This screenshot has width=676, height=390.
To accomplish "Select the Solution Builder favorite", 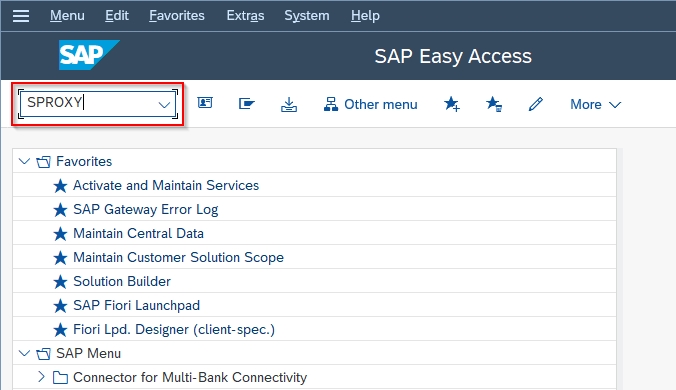I will (x=122, y=281).
